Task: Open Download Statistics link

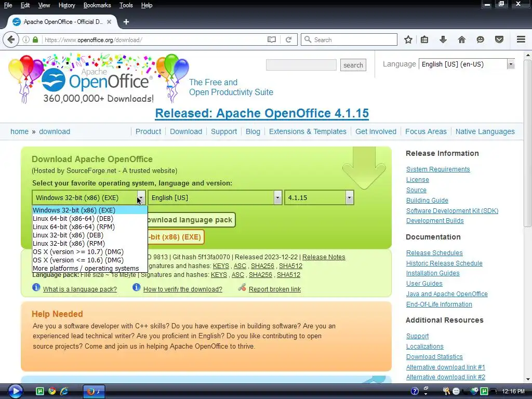Action: tap(434, 356)
